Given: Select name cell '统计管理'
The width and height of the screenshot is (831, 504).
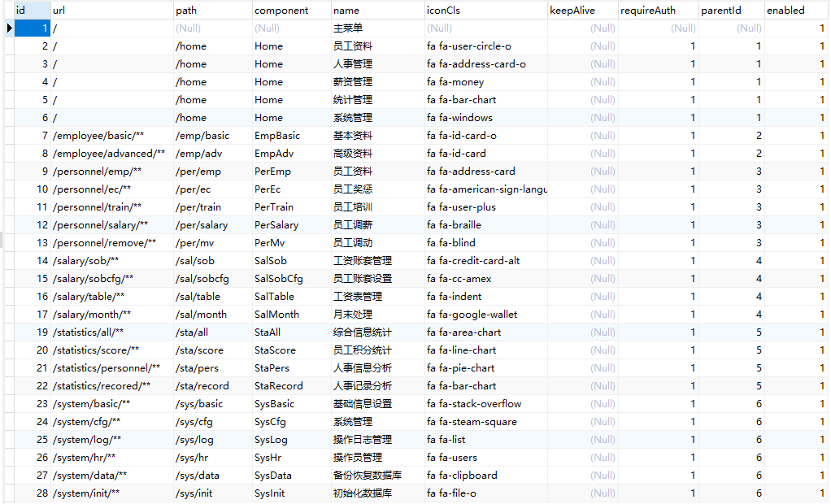Looking at the screenshot, I should coord(378,100).
